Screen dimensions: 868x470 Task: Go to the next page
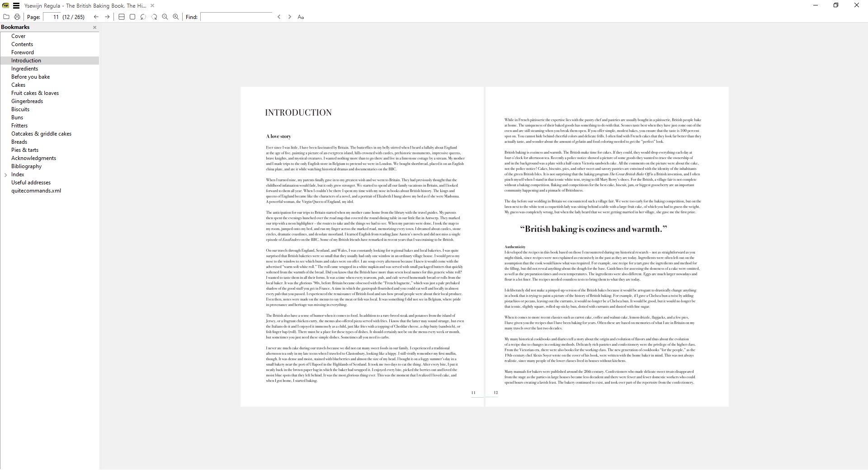tap(108, 17)
